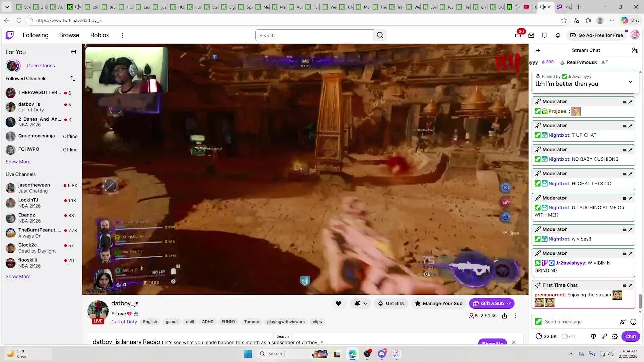Open Browse tab
The width and height of the screenshot is (644, 362).
[x=69, y=35]
